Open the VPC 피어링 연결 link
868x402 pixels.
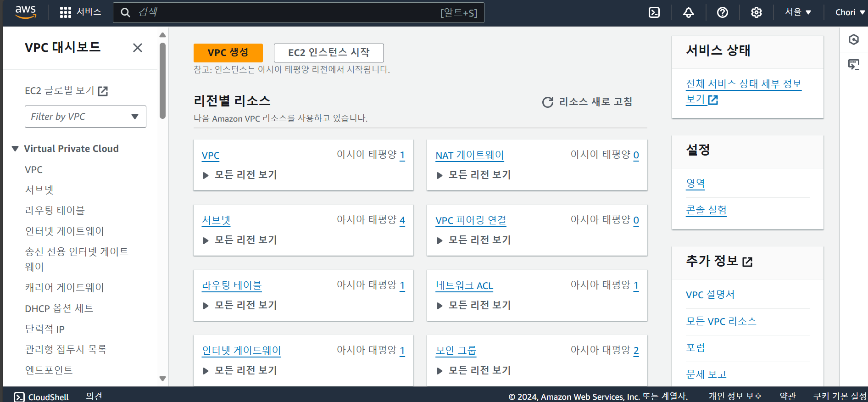click(x=471, y=221)
